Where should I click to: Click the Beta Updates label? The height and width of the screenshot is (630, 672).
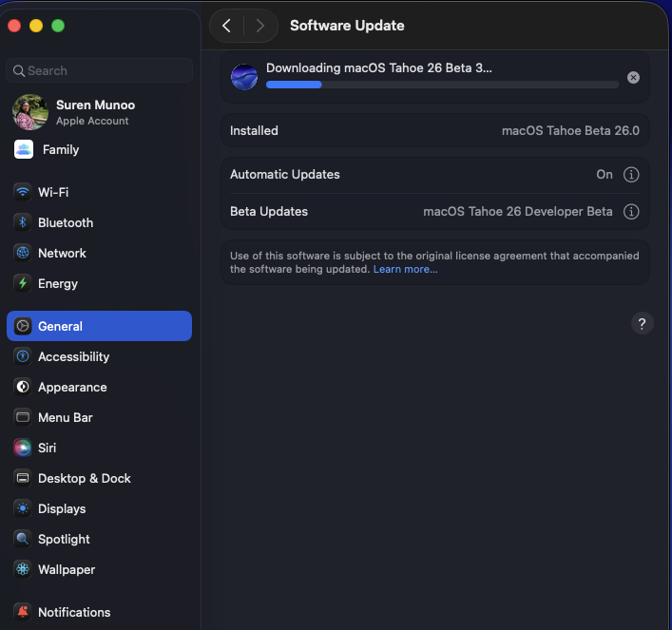click(x=269, y=211)
